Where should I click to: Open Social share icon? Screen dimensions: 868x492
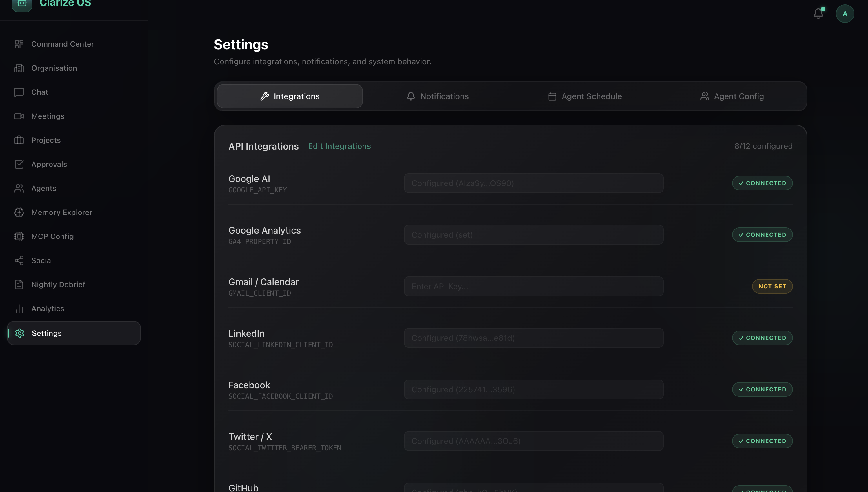(x=19, y=260)
